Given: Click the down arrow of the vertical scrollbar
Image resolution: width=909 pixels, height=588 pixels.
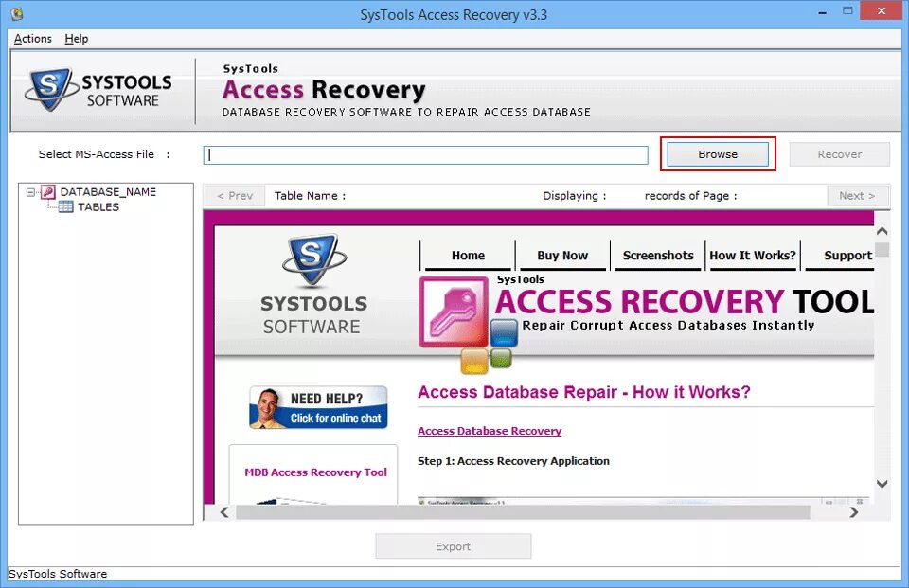Looking at the screenshot, I should coord(882,483).
